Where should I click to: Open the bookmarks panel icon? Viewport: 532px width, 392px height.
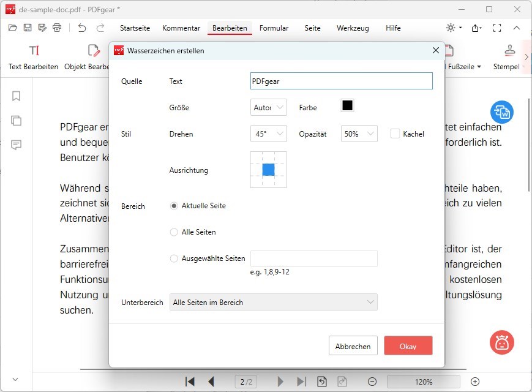click(17, 96)
